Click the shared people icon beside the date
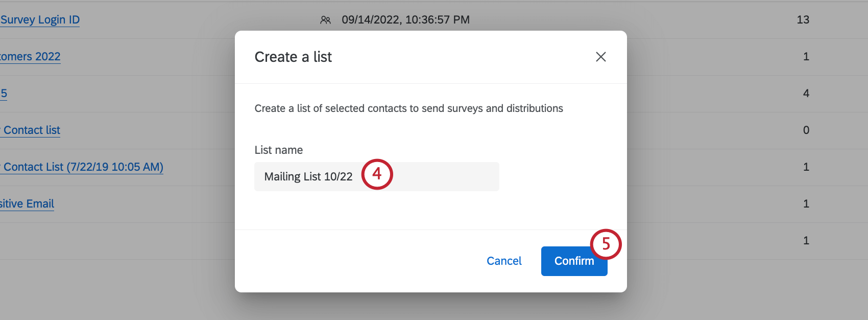The image size is (868, 320). coord(325,20)
